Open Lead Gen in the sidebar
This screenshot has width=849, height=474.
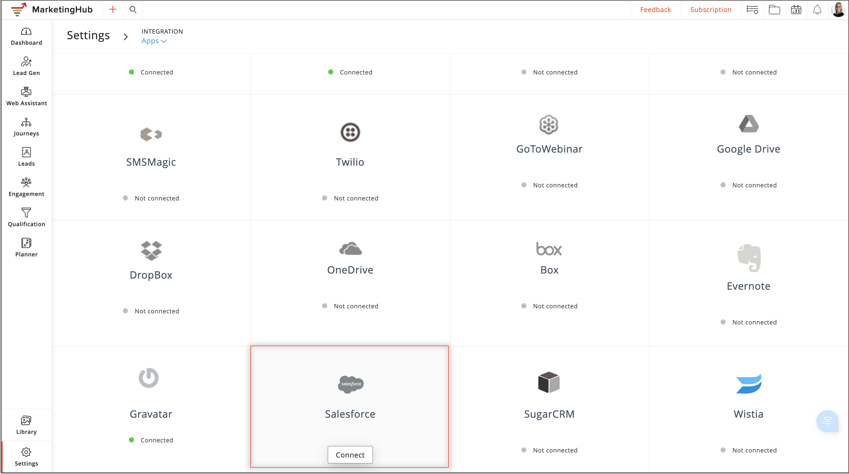pos(26,66)
